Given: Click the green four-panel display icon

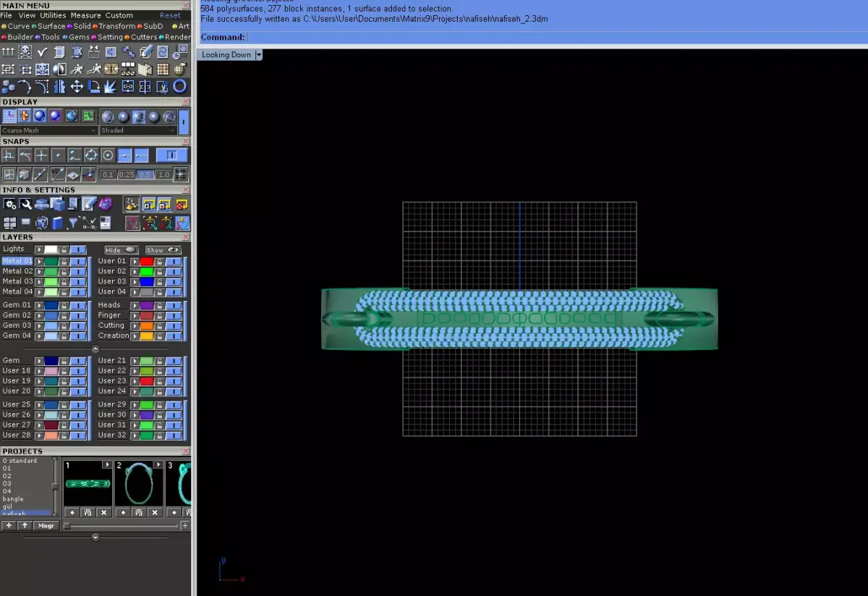Looking at the screenshot, I should click(x=88, y=116).
